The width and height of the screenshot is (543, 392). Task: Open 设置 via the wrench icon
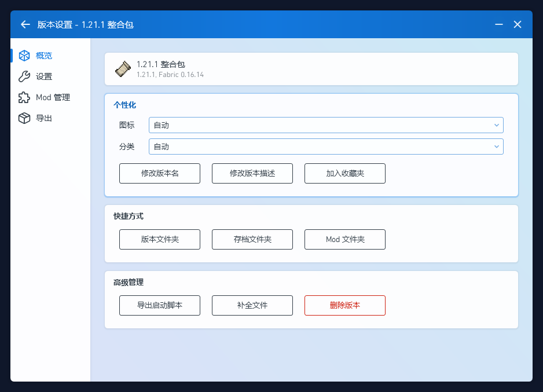tap(24, 76)
